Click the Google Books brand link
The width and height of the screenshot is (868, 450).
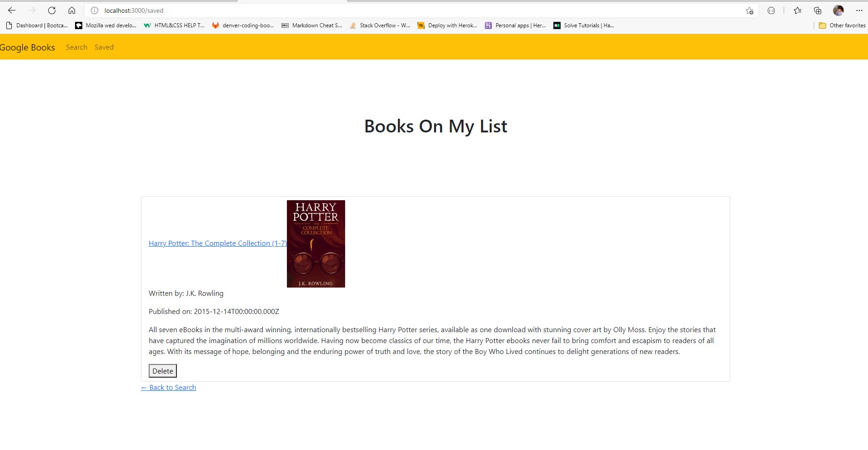[x=27, y=47]
